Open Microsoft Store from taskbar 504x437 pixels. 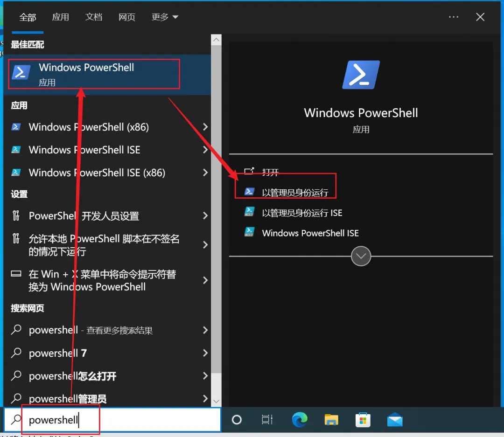pos(363,420)
